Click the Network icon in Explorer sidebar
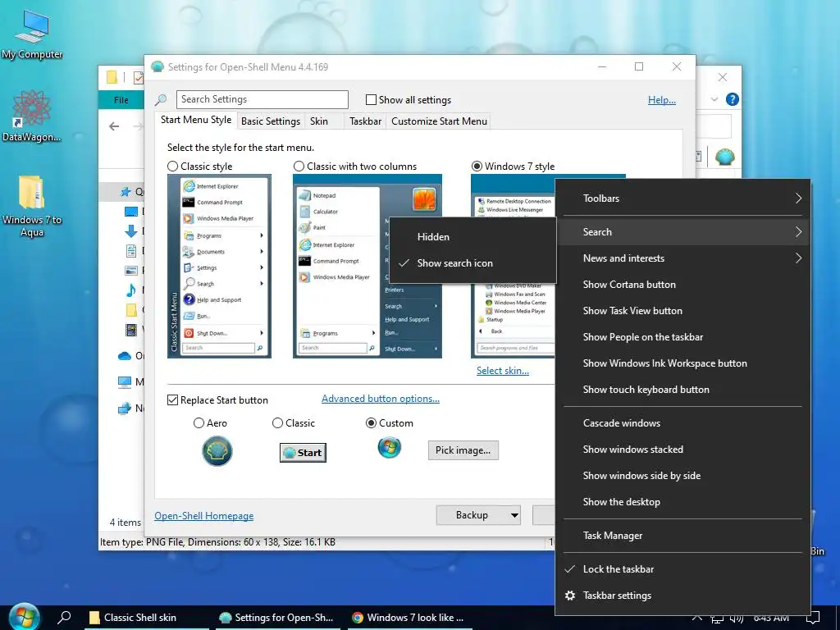 point(125,409)
